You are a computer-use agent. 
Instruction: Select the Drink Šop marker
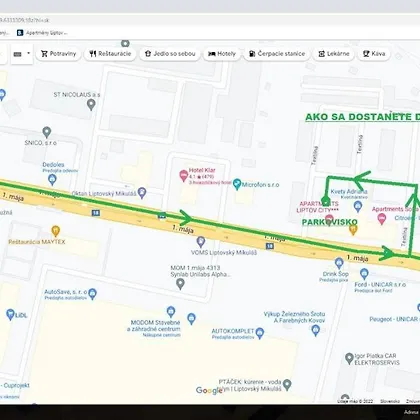point(339,263)
